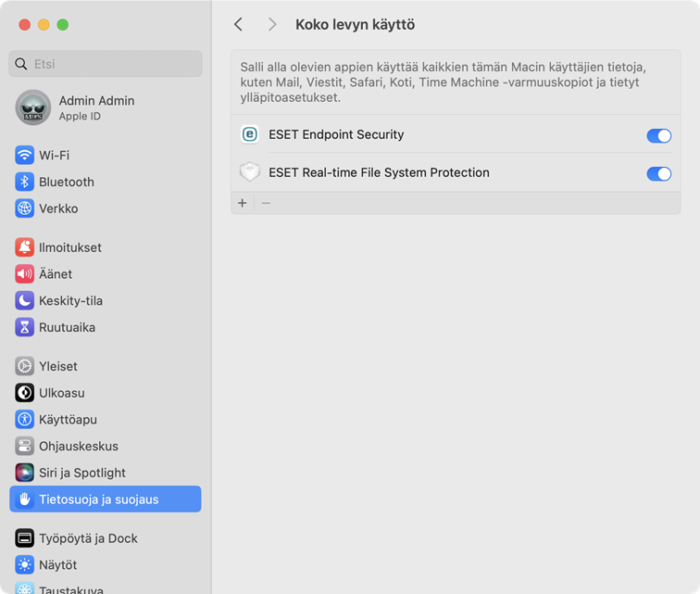Click the Ruutuaika hourglass icon
Image resolution: width=700 pixels, height=594 pixels.
(25, 327)
